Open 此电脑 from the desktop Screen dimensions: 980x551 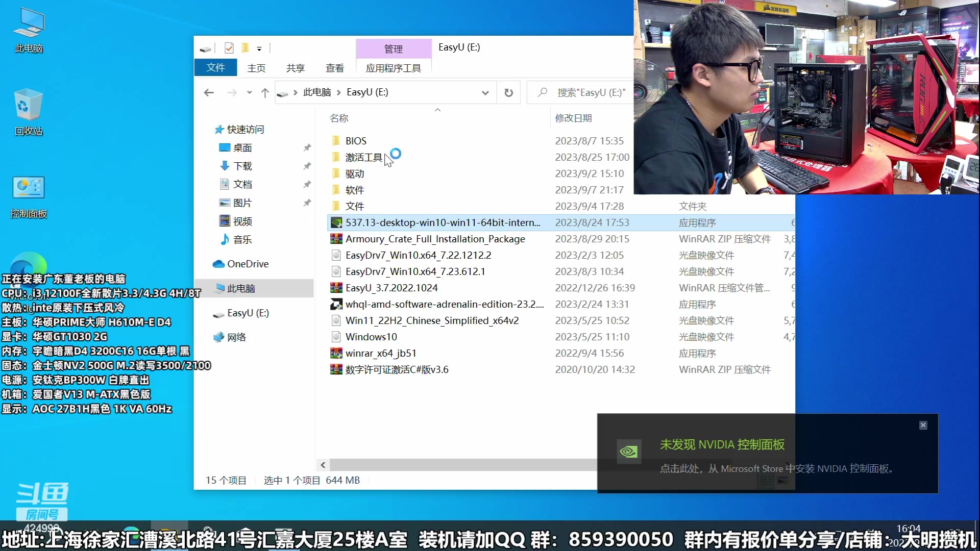tap(28, 28)
